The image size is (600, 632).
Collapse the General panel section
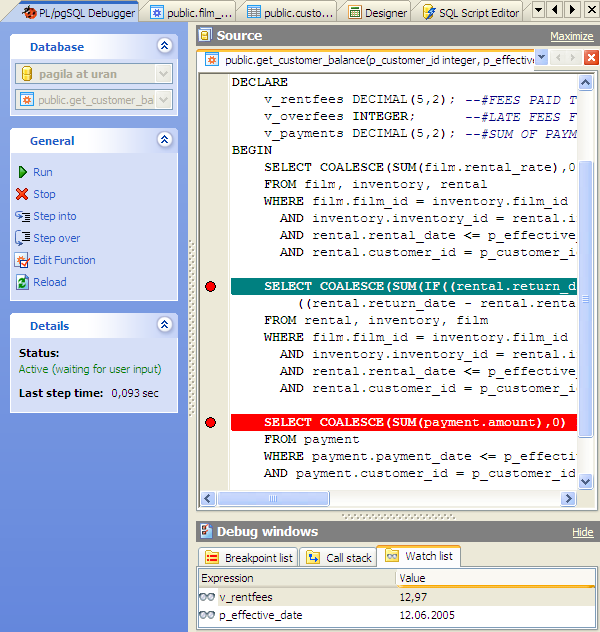(x=165, y=141)
